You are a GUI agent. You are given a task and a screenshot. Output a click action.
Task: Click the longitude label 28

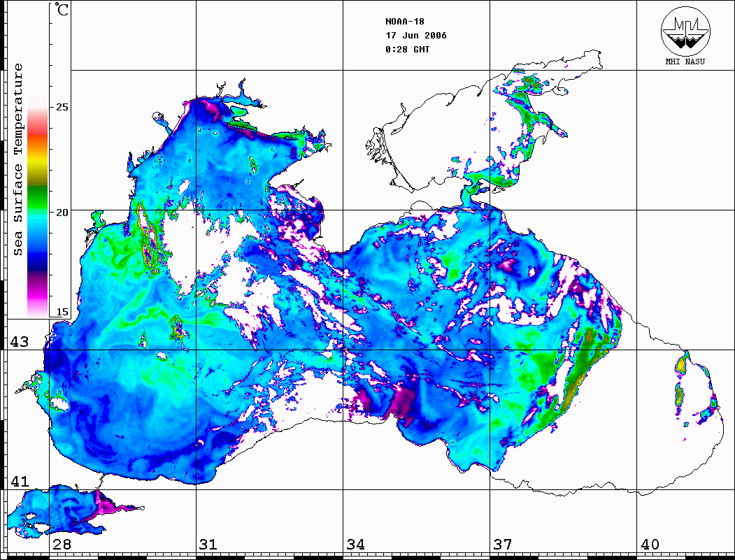coord(62,545)
